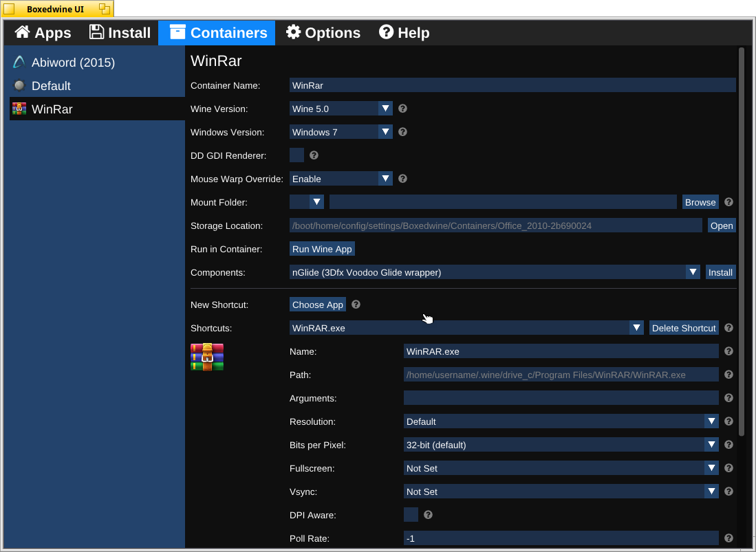
Task: Edit the Container Name field
Action: [512, 85]
